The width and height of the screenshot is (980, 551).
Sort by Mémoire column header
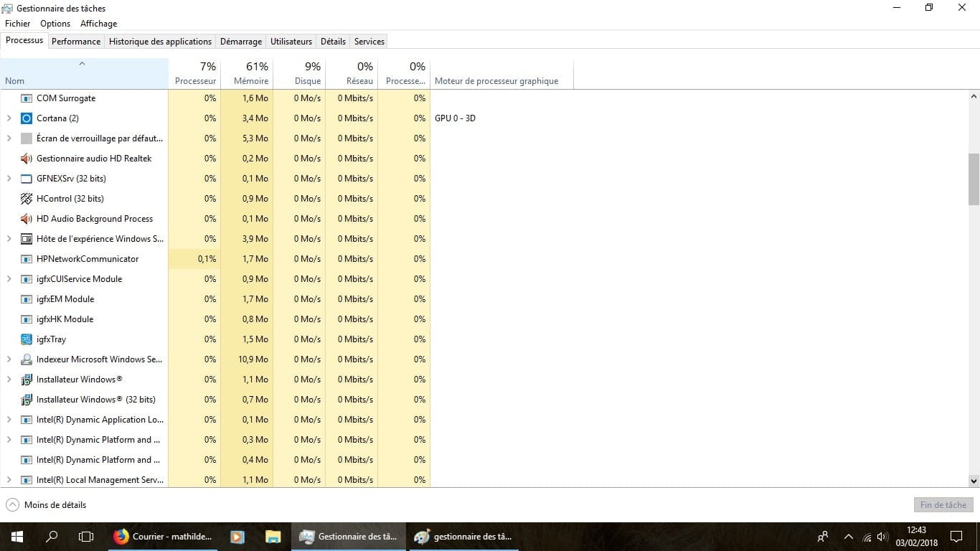(x=247, y=73)
